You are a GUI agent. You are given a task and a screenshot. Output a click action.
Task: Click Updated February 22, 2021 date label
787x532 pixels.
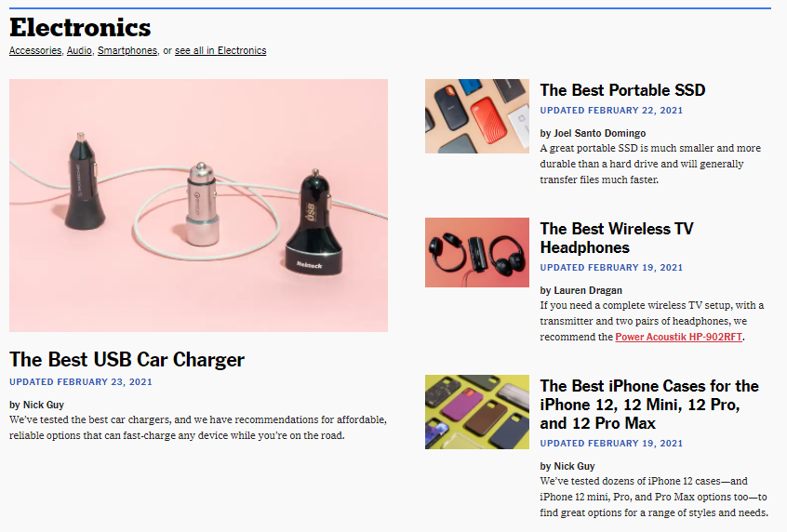611,111
